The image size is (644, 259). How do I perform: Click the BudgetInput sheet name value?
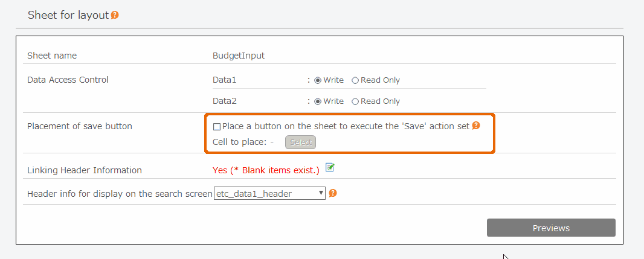[239, 56]
